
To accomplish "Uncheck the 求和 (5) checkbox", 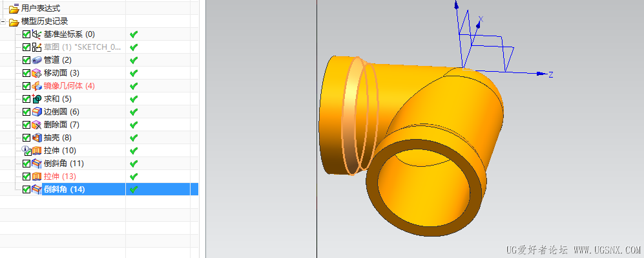I will pyautogui.click(x=26, y=99).
